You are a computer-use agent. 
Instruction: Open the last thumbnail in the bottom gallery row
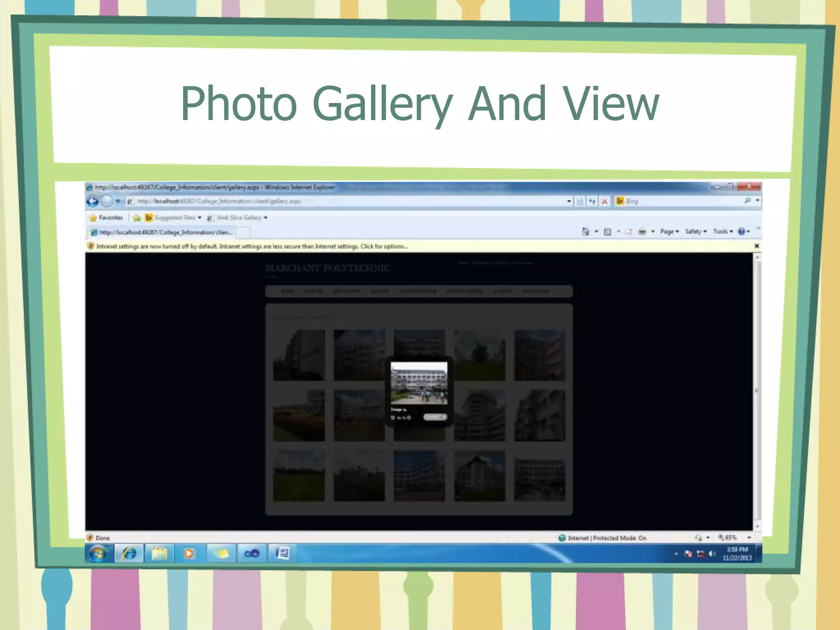[540, 476]
